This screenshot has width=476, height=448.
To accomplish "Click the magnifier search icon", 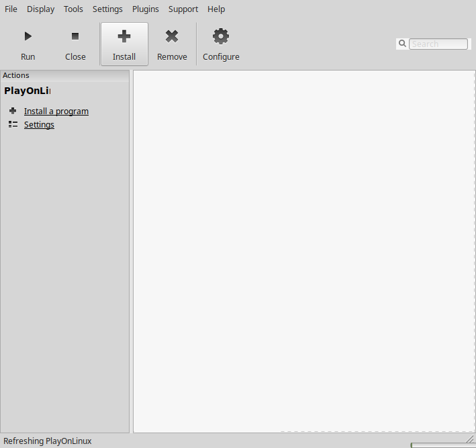I will click(402, 44).
